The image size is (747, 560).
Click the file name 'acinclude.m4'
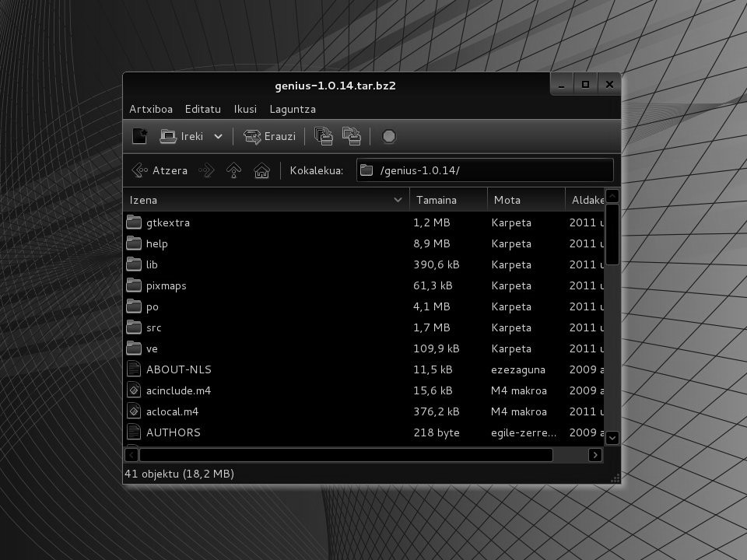click(x=179, y=390)
